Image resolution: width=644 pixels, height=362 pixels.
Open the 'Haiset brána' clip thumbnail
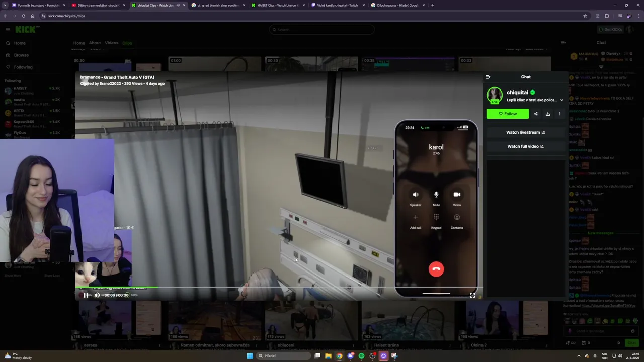point(409,320)
